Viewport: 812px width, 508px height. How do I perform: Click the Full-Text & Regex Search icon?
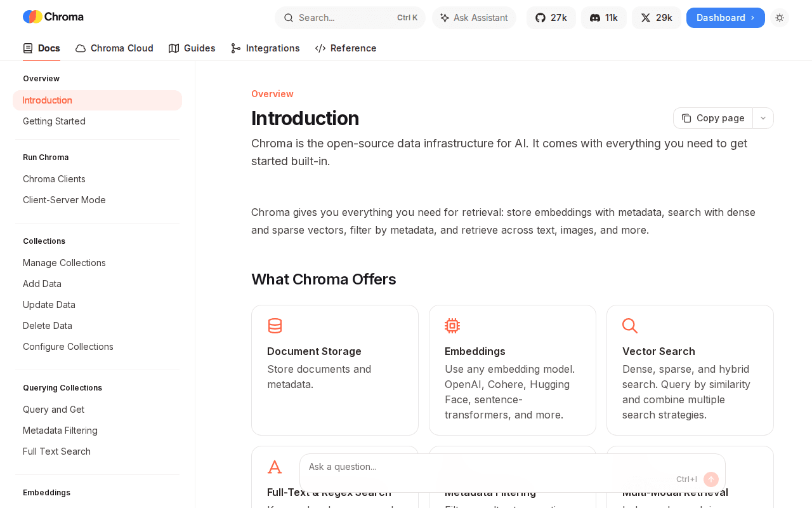click(275, 467)
